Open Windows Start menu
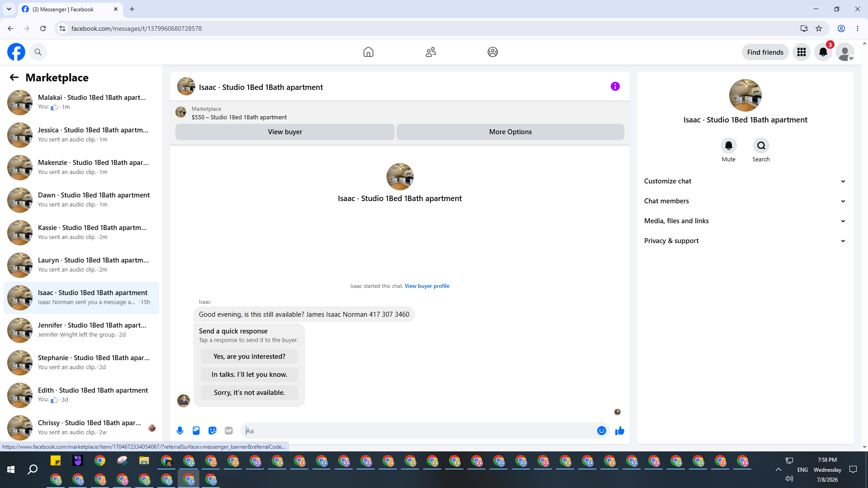This screenshot has width=868, height=488. point(11,470)
